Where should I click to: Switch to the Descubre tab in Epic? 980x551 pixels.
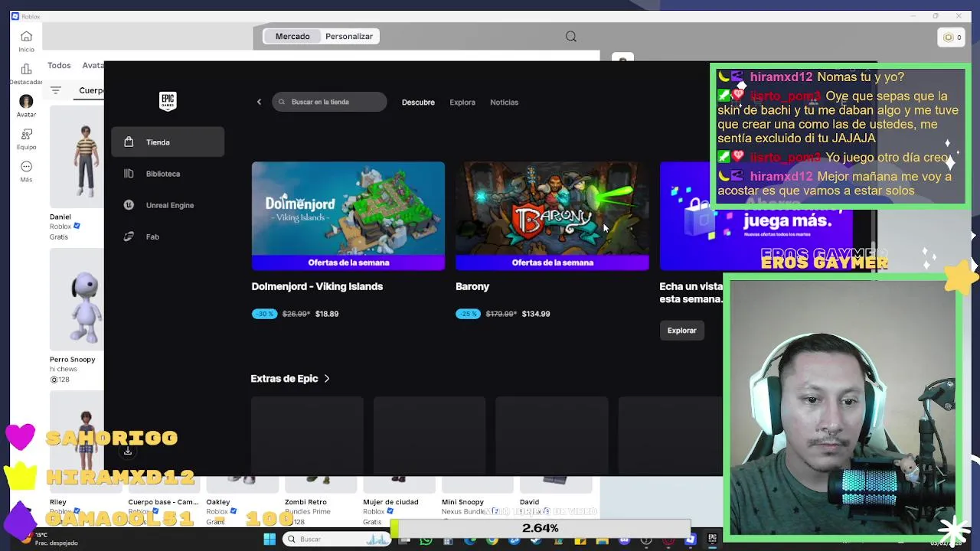click(x=418, y=102)
